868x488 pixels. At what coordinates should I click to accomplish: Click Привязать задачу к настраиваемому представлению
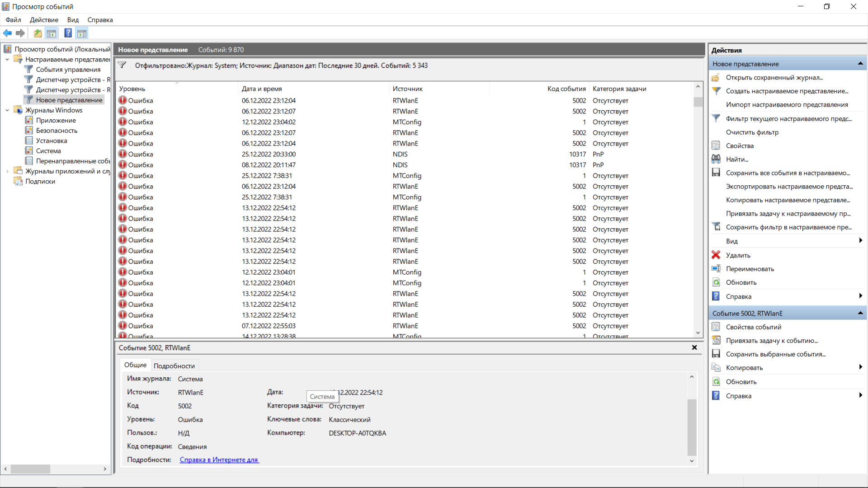pyautogui.click(x=788, y=214)
